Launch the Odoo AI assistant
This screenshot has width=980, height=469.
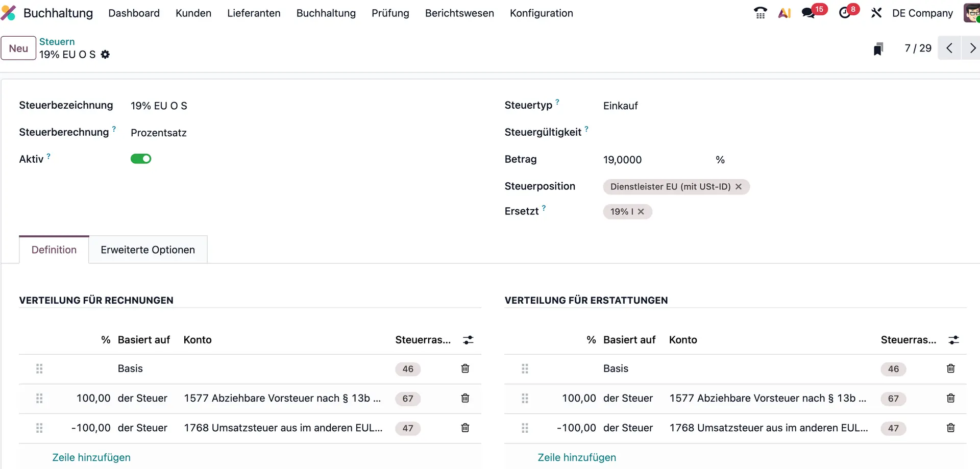tap(785, 13)
